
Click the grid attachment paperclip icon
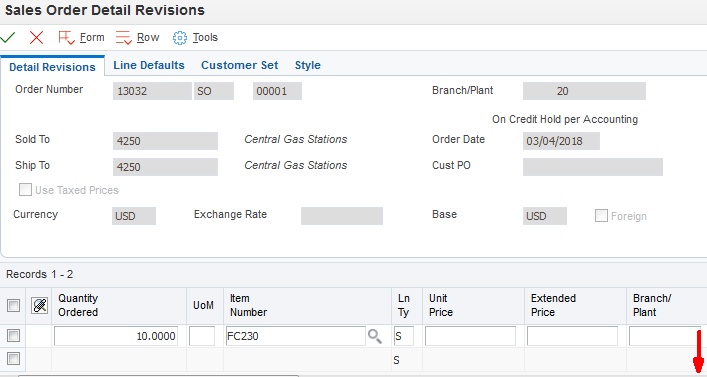40,305
